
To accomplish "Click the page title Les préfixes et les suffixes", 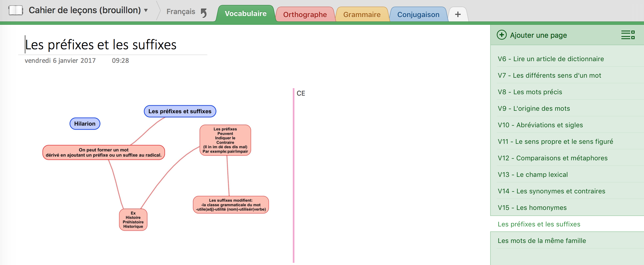I will pyautogui.click(x=101, y=45).
